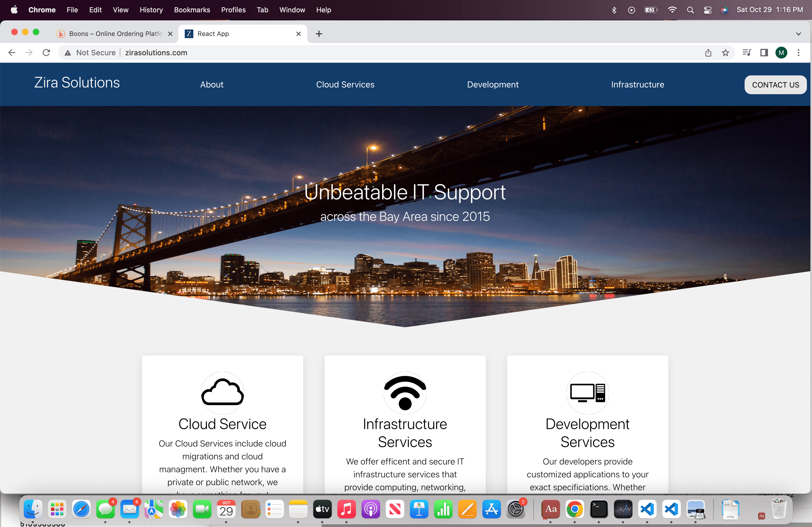Viewport: 812px width, 527px height.
Task: Go back with the browser back arrow
Action: pyautogui.click(x=12, y=53)
